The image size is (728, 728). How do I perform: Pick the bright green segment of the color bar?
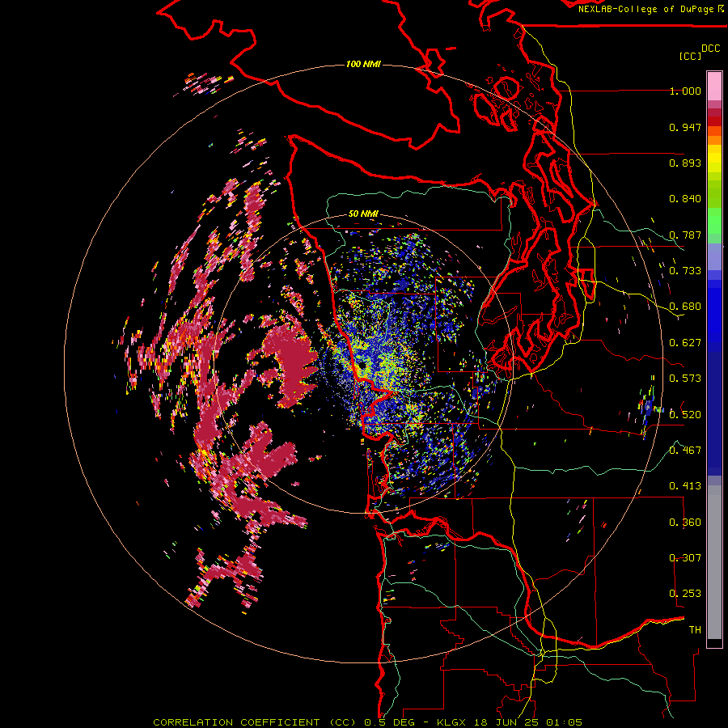click(714, 221)
